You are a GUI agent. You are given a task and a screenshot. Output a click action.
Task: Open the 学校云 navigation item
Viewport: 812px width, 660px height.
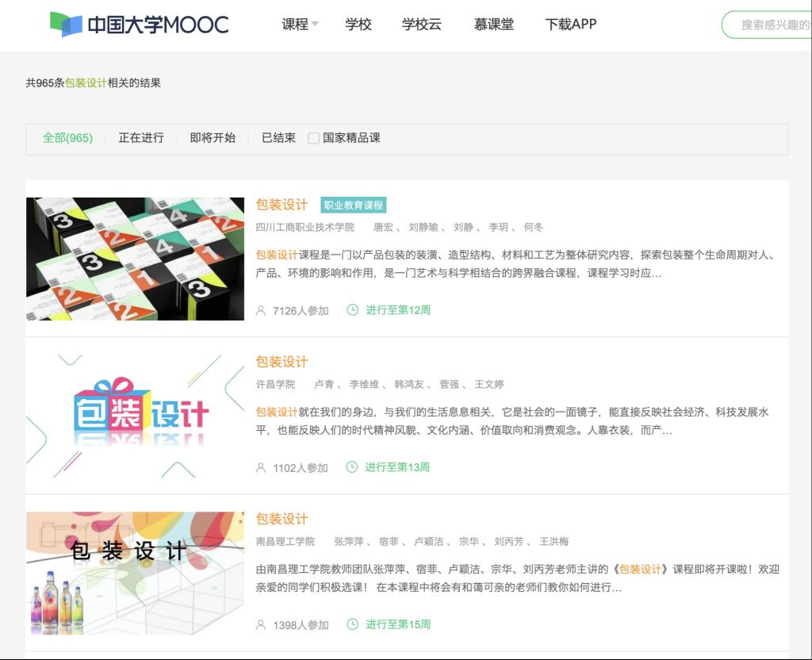422,25
